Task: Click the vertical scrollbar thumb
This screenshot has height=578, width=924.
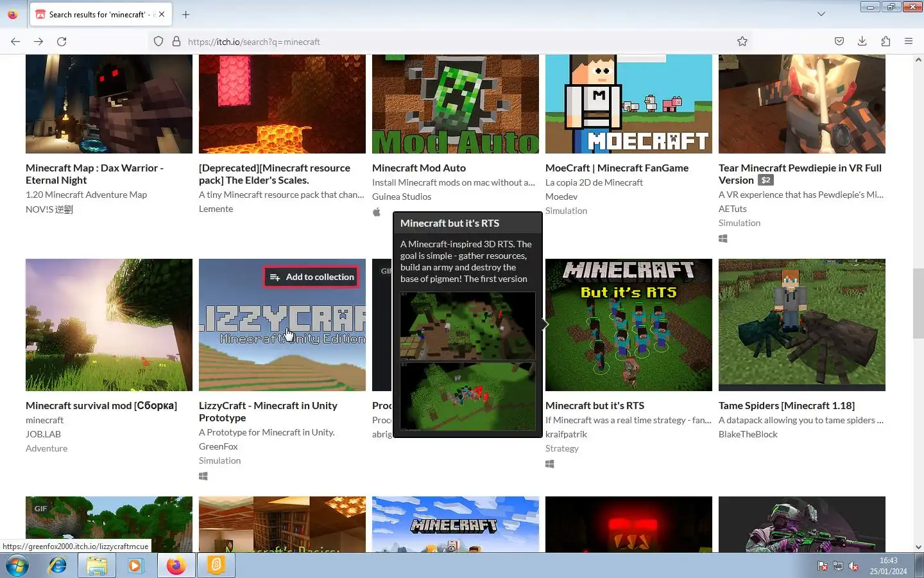Action: [918, 304]
